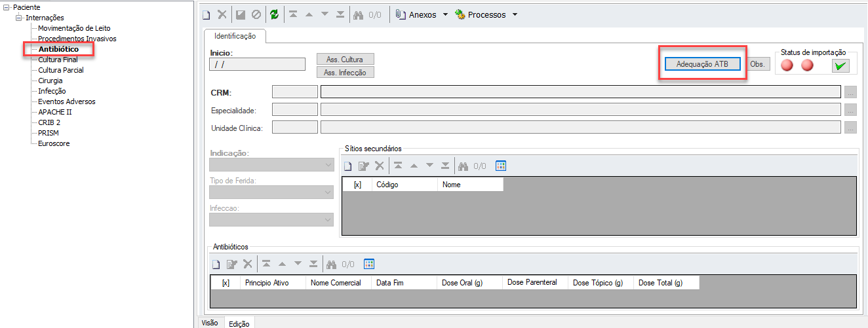
Task: Add new row in Antibióticos toolbar
Action: [x=216, y=264]
